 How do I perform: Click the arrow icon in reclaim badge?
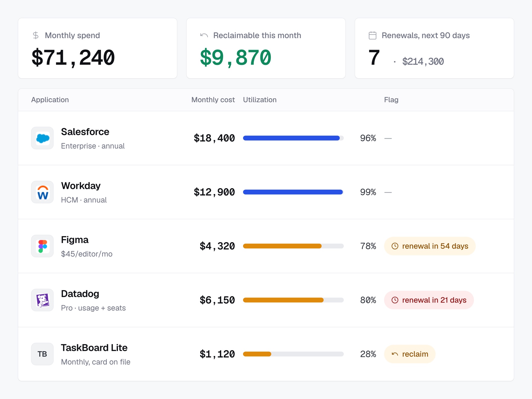(x=395, y=354)
